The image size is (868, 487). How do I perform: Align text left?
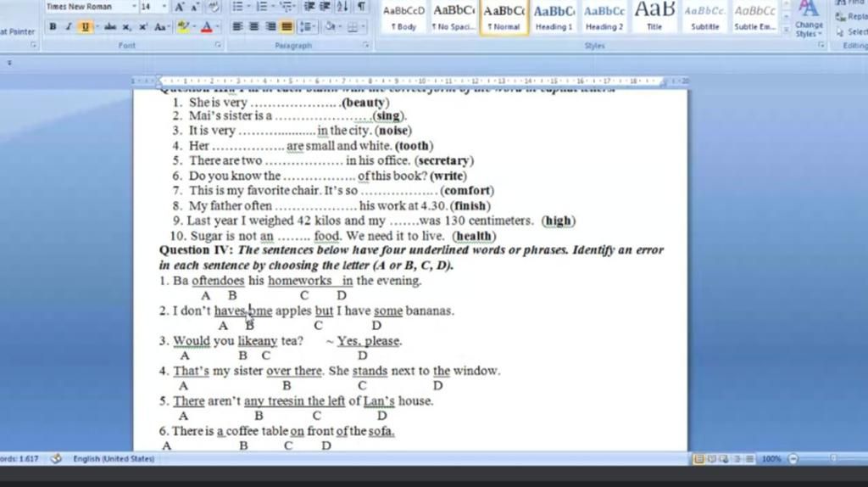(x=237, y=26)
